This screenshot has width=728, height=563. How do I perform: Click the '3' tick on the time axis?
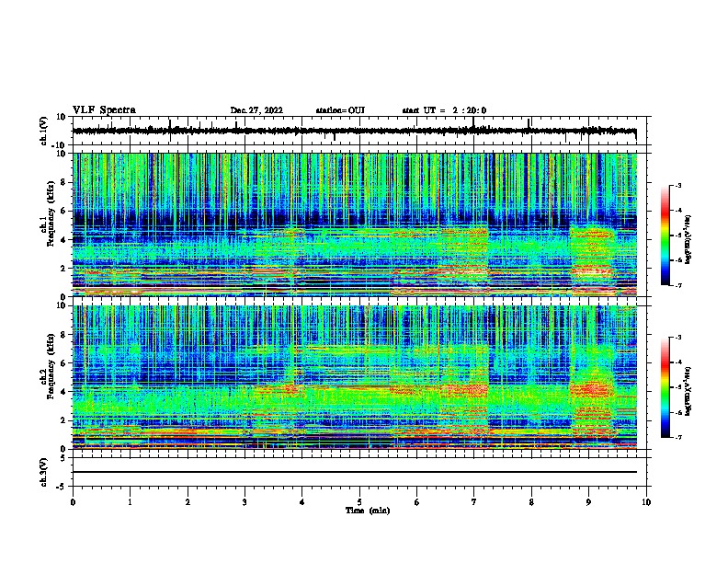click(245, 502)
